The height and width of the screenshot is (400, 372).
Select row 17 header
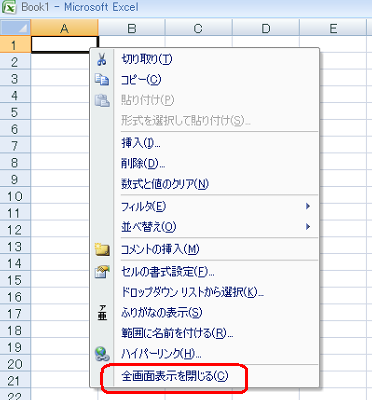15,313
